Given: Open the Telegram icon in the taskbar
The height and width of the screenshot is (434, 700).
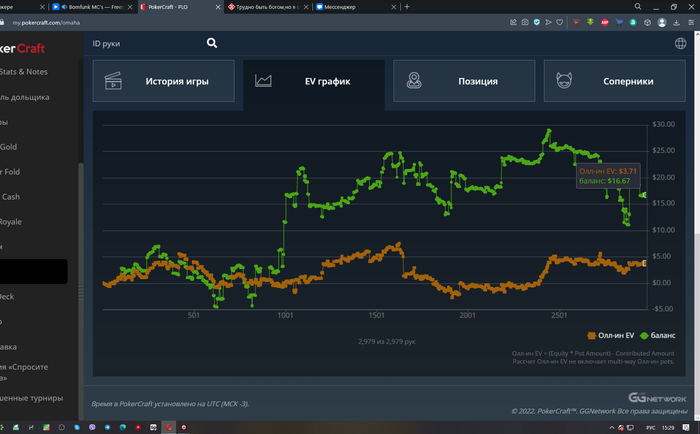Looking at the screenshot, I should pyautogui.click(x=107, y=427).
